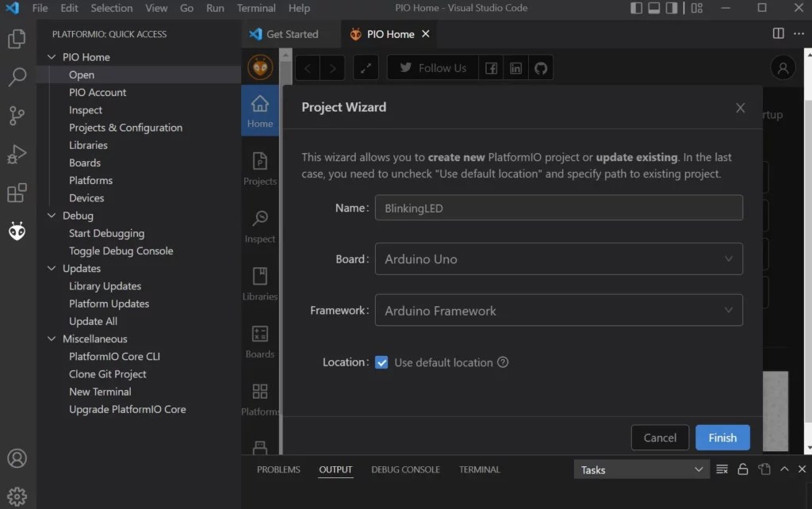Open the PIO account profile icon
Image resolution: width=812 pixels, height=509 pixels.
coord(783,68)
